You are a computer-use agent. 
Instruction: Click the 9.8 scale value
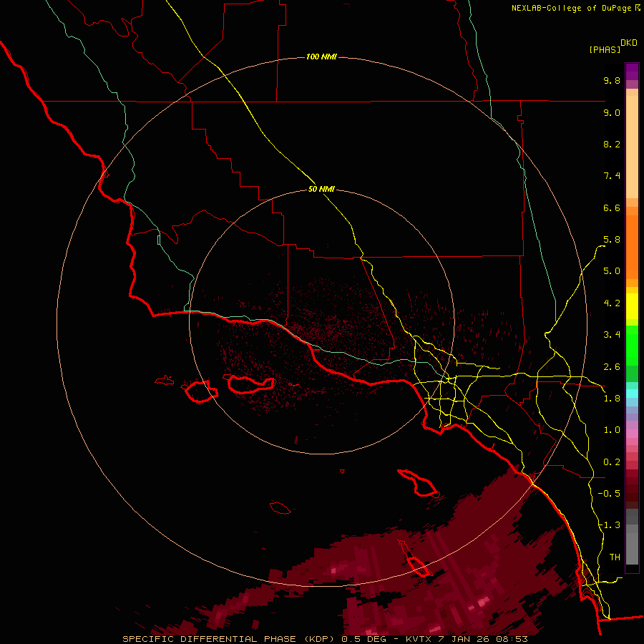pyautogui.click(x=612, y=80)
